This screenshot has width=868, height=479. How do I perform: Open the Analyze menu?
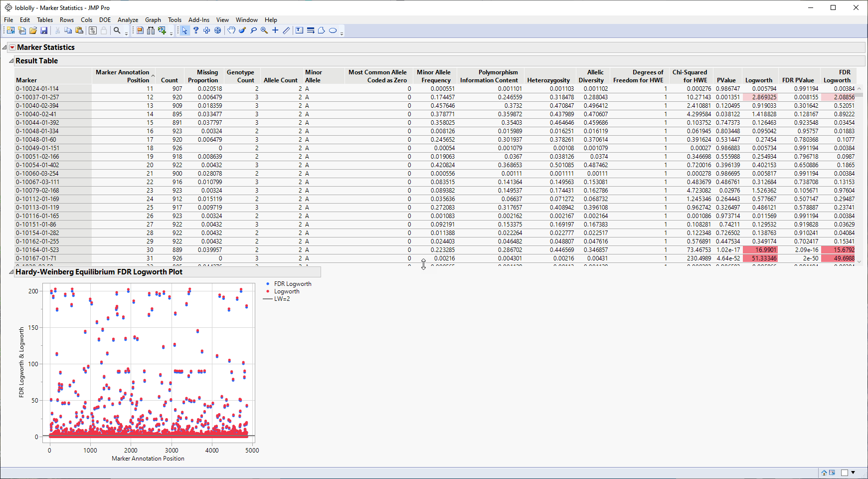pyautogui.click(x=128, y=20)
